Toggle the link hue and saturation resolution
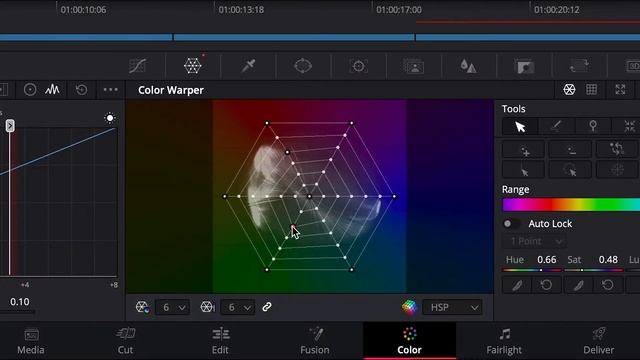Screen dimensions: 640x360 [x=267, y=307]
